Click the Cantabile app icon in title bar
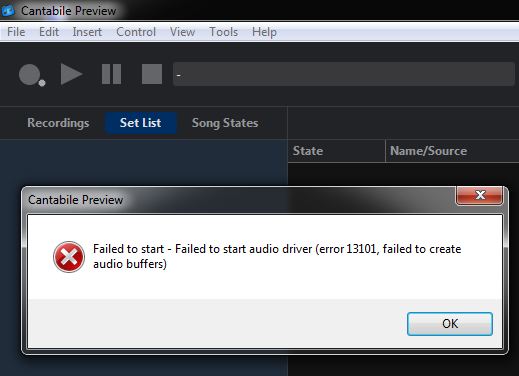 (8, 11)
